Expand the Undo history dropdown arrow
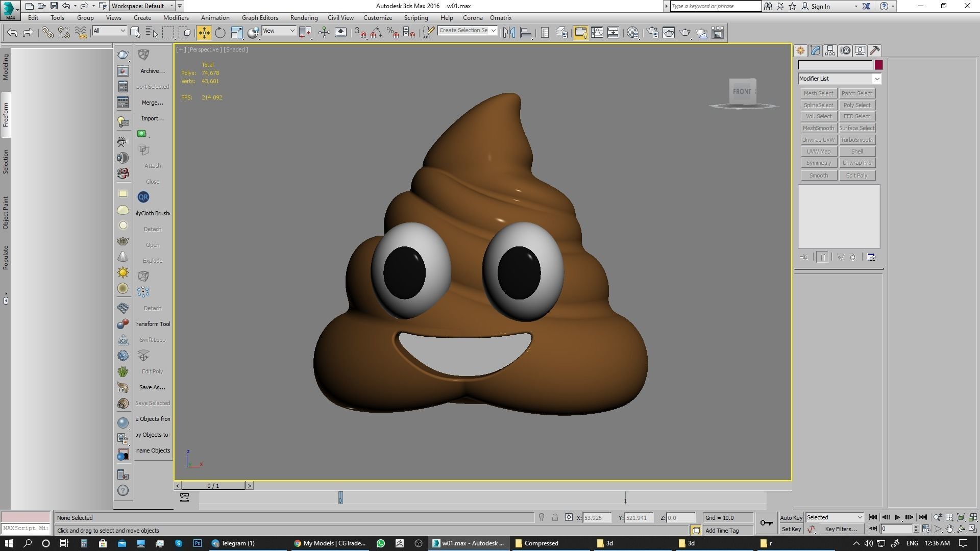 [75, 6]
